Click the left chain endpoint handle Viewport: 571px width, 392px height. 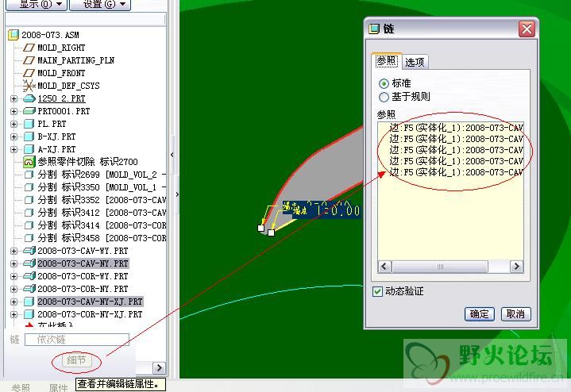[x=260, y=229]
